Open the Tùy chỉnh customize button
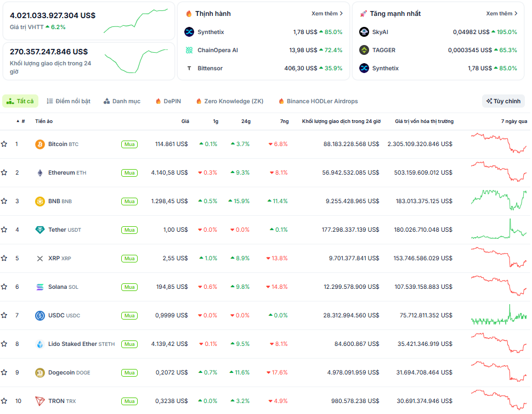 [x=503, y=102]
